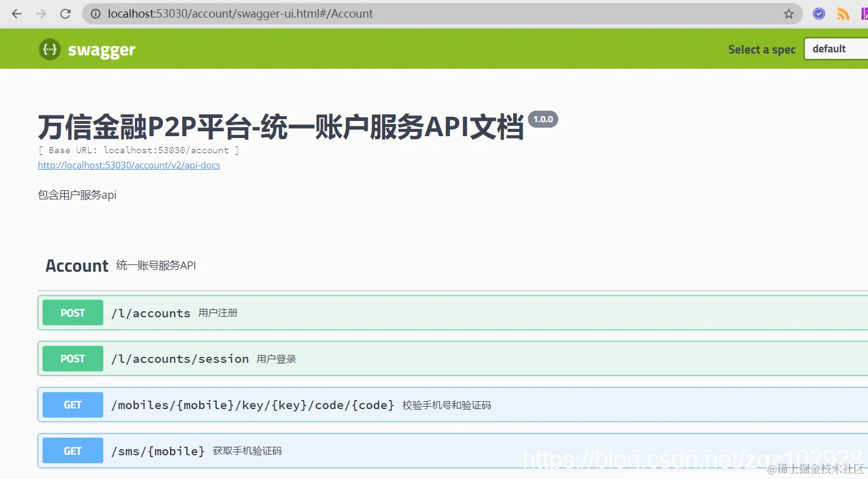
Task: Click the 用户登录 summary text
Action: (276, 359)
